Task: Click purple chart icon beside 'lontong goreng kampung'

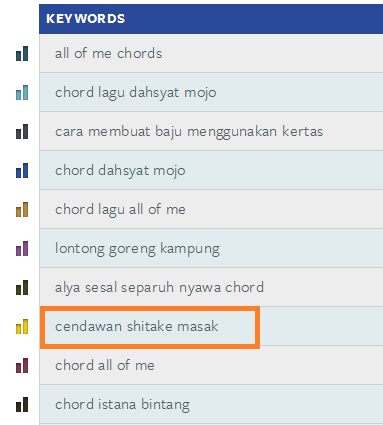Action: 22,249
